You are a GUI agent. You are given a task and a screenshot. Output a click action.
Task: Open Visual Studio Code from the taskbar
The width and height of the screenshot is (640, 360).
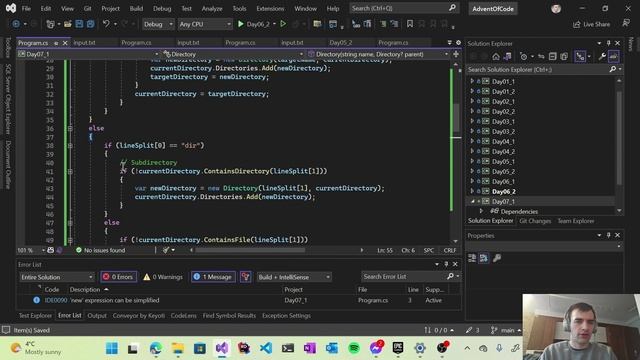coord(266,348)
